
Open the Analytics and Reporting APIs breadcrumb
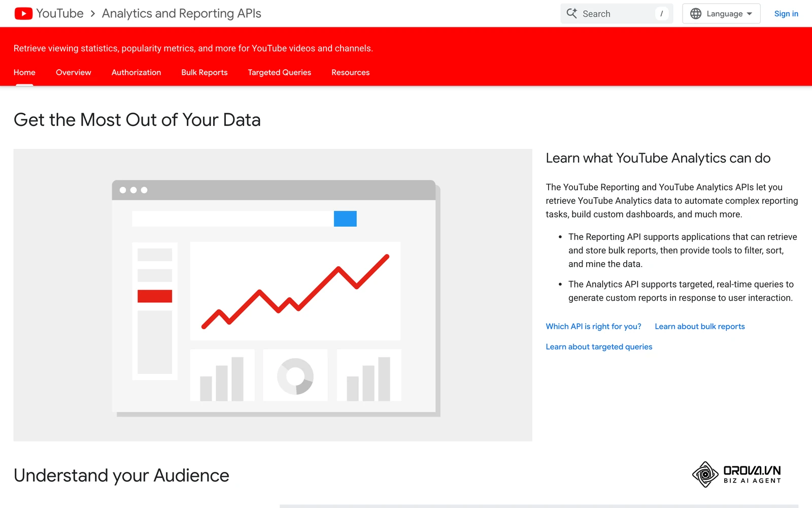182,14
